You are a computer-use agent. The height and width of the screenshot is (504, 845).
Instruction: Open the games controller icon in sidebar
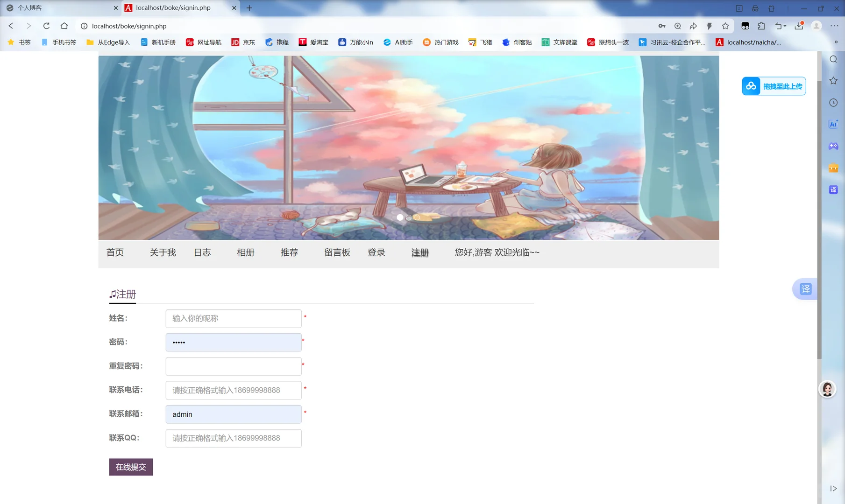pos(833,146)
